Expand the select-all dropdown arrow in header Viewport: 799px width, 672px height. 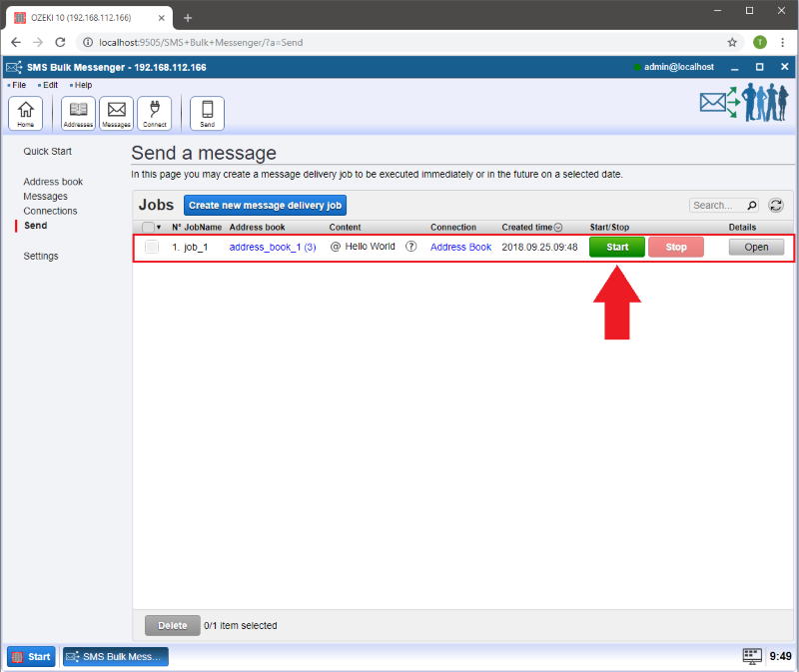point(159,228)
